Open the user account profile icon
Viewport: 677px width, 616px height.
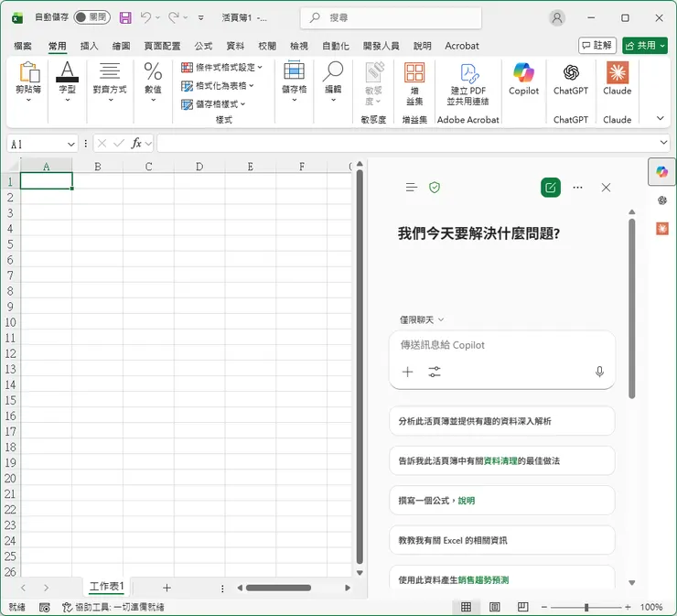coord(557,17)
